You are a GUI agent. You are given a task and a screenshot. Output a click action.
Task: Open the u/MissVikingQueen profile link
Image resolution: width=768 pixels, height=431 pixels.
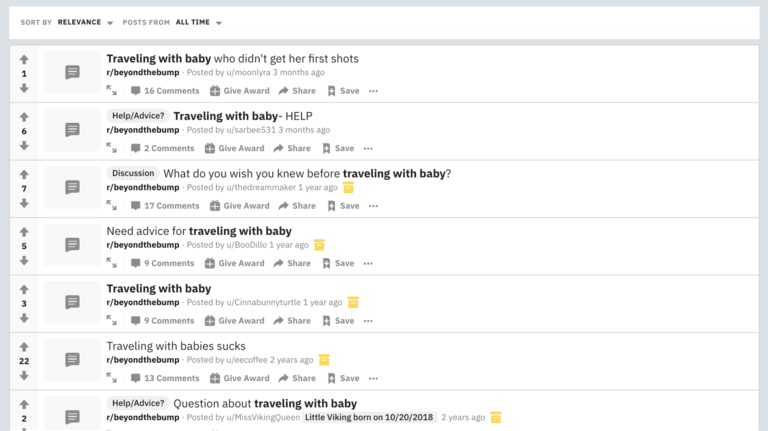tap(263, 417)
